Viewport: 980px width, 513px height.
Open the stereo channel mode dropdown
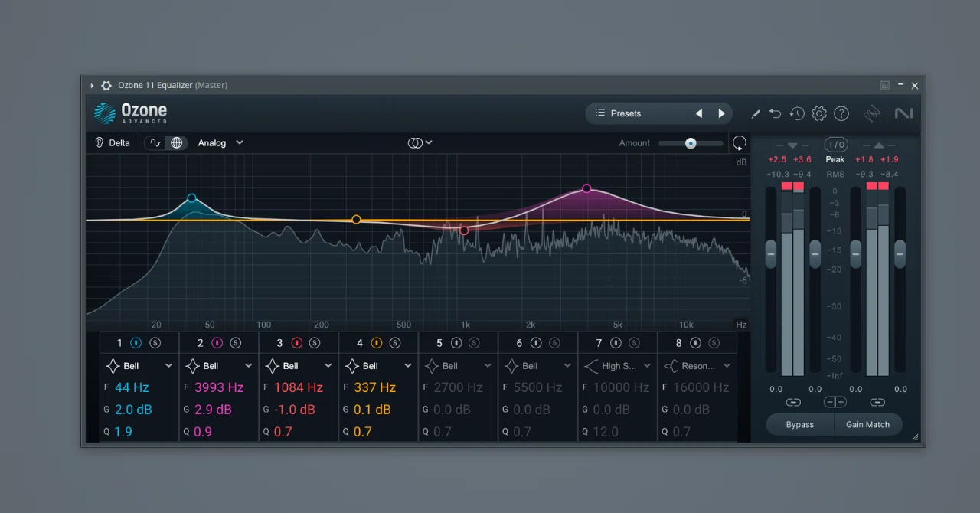click(x=420, y=142)
